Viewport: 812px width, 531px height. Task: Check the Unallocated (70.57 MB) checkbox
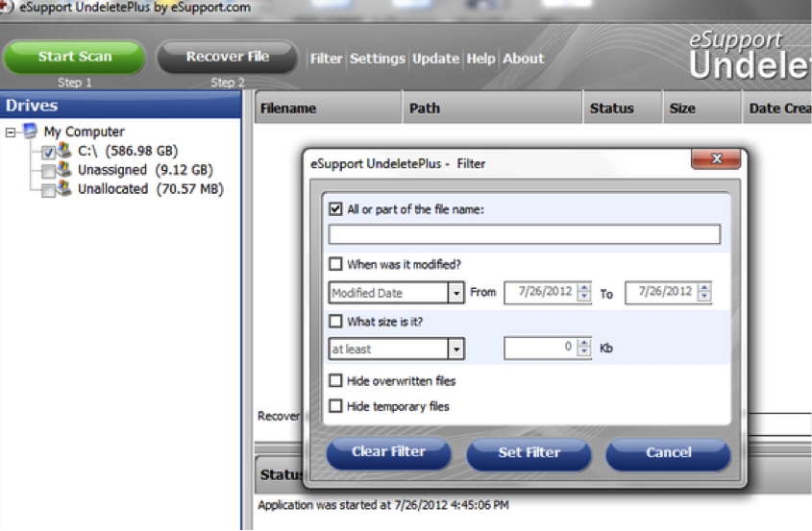tap(48, 190)
